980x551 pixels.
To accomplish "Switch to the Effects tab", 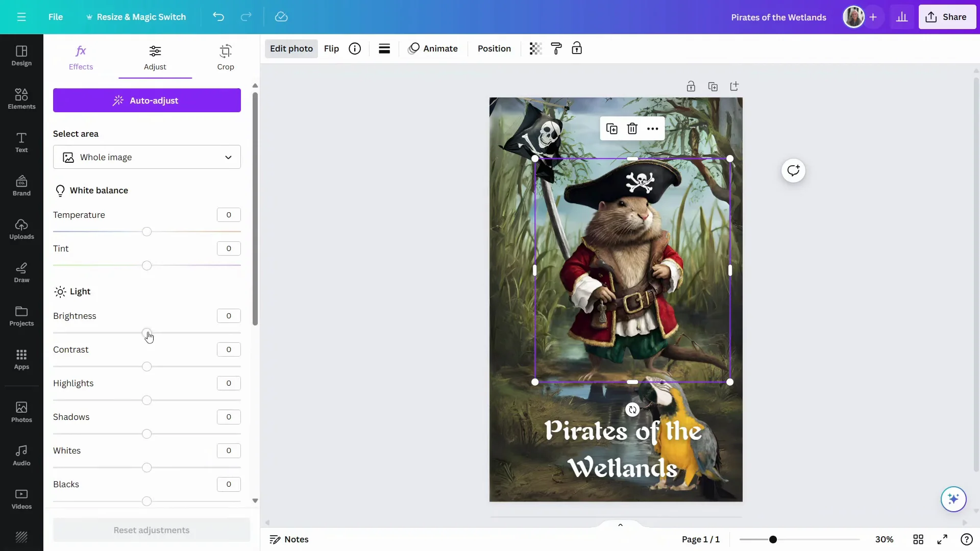I will [81, 57].
